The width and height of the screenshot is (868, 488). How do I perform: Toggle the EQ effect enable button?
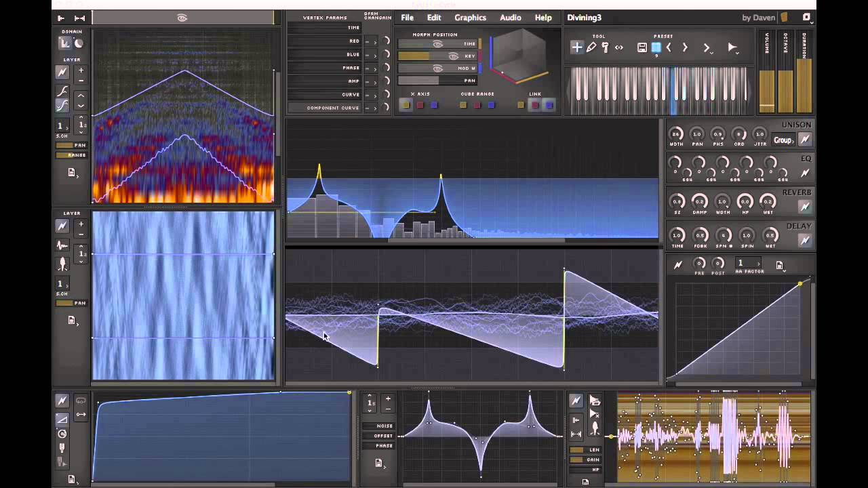[805, 174]
